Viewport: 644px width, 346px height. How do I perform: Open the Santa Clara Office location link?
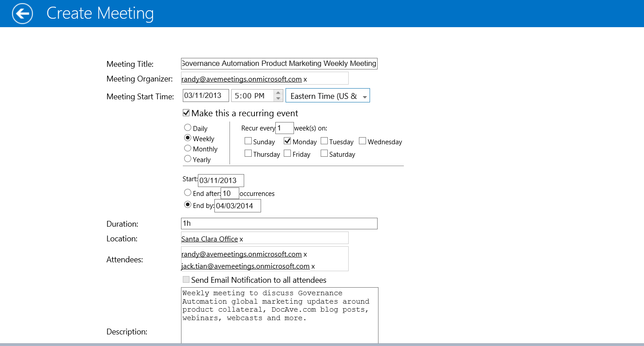(209, 239)
